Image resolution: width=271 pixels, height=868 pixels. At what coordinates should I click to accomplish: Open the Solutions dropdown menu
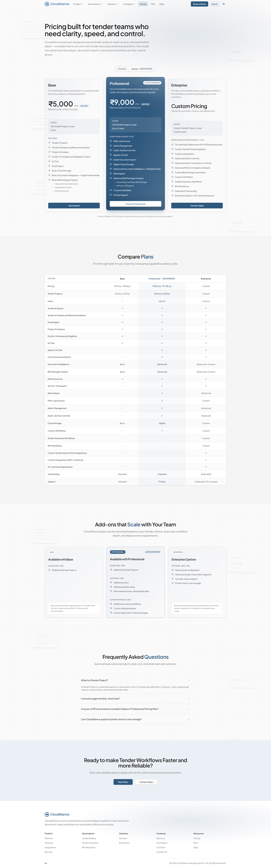click(x=113, y=4)
